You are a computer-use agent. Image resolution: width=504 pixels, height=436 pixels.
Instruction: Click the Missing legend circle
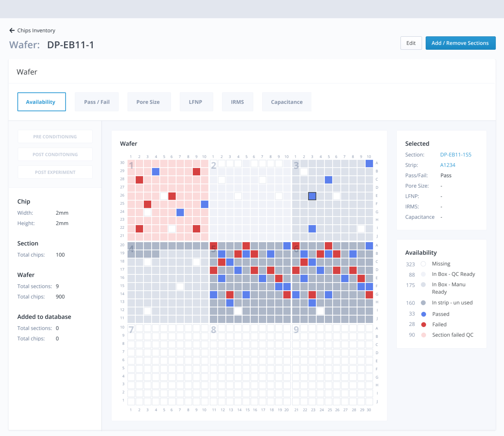pyautogui.click(x=424, y=264)
